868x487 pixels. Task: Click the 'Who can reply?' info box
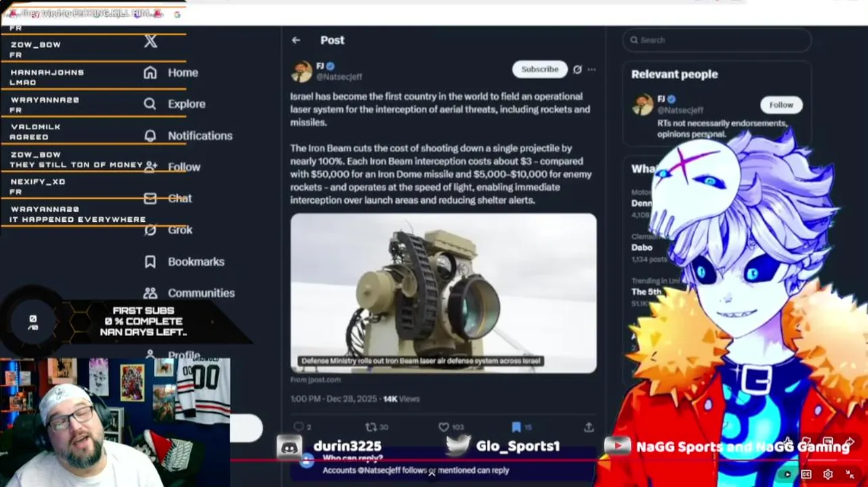click(443, 464)
